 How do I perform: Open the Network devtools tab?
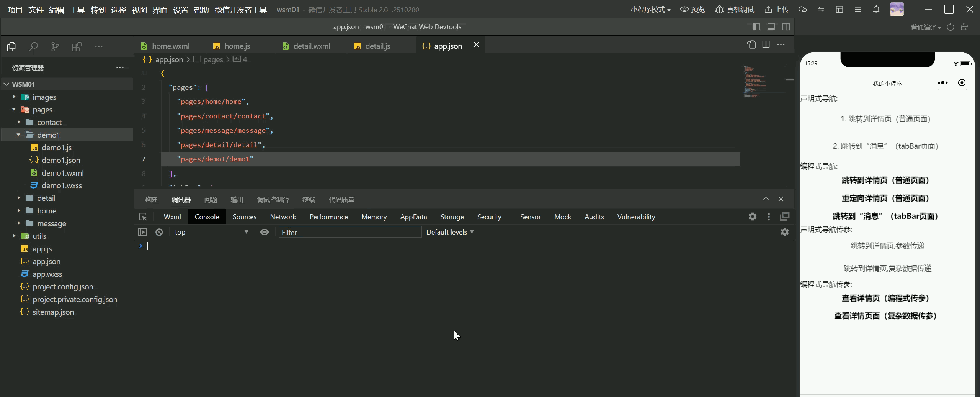point(283,217)
